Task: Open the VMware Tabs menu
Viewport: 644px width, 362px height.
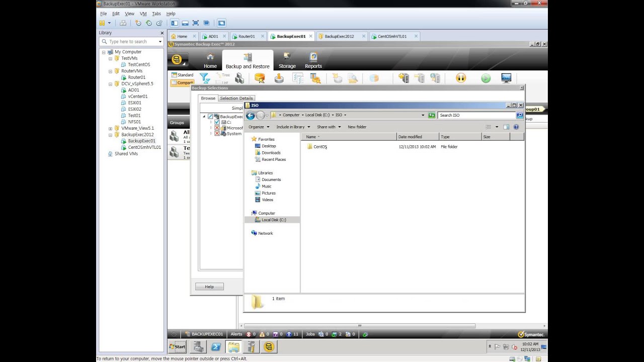Action: (x=156, y=14)
